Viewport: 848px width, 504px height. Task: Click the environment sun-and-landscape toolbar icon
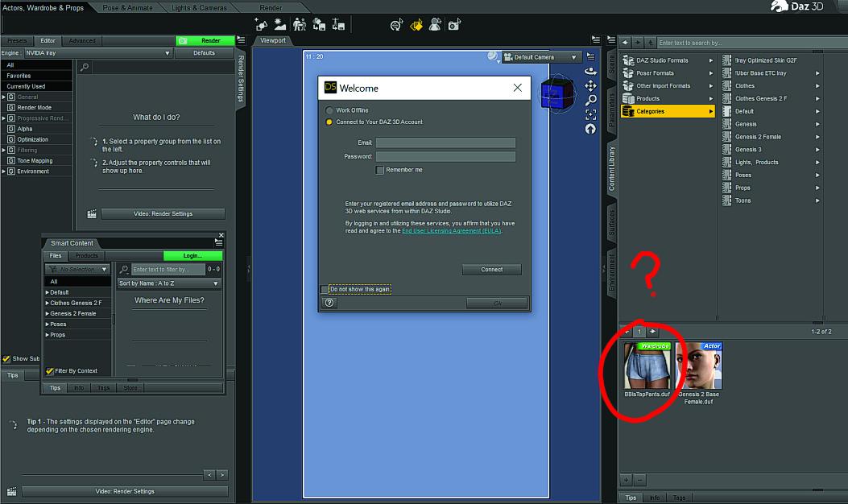pyautogui.click(x=280, y=24)
